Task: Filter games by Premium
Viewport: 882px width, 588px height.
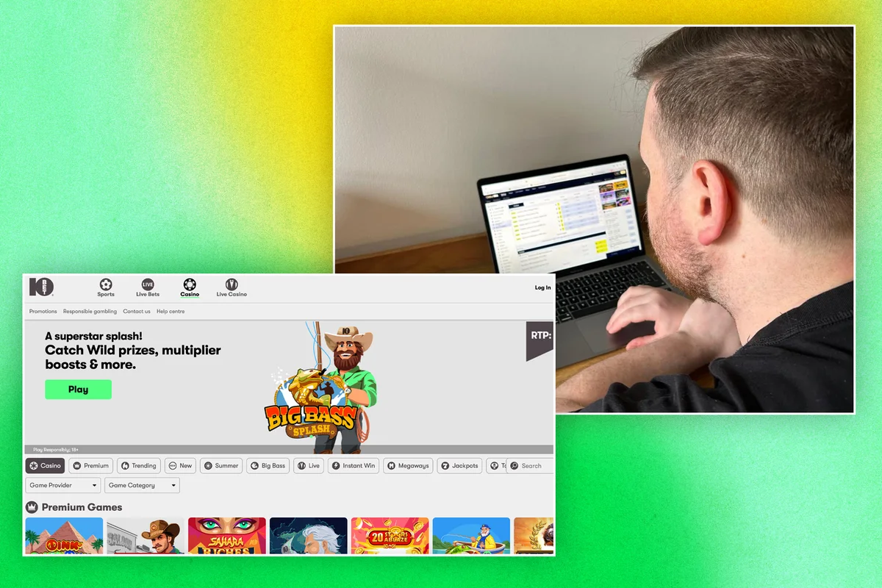Action: [x=90, y=465]
